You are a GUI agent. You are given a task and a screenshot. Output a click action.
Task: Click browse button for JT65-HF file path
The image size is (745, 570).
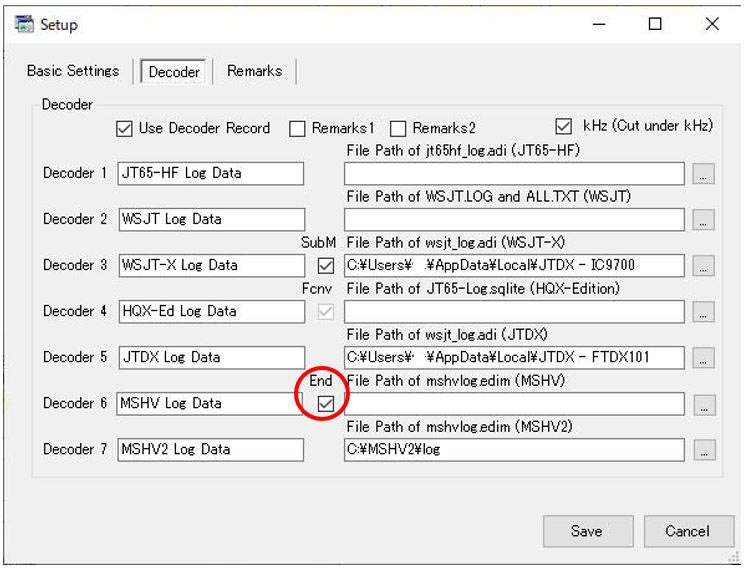704,174
